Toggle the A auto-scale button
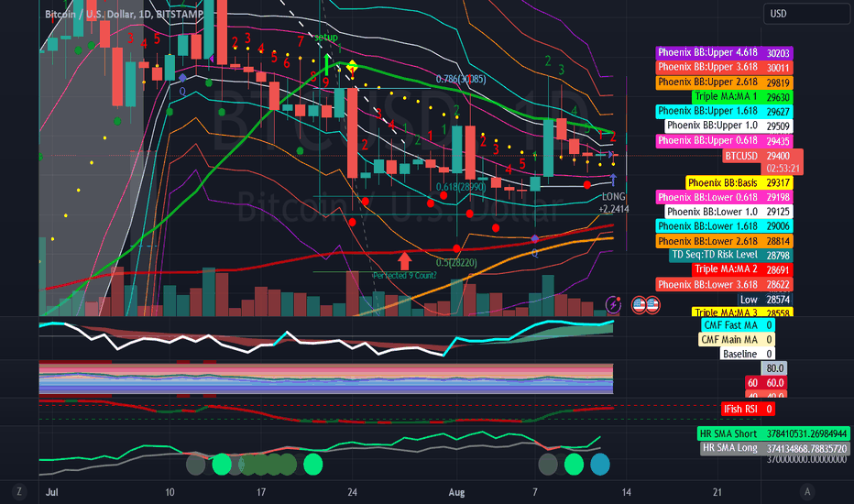This screenshot has width=854, height=504. pos(807,492)
